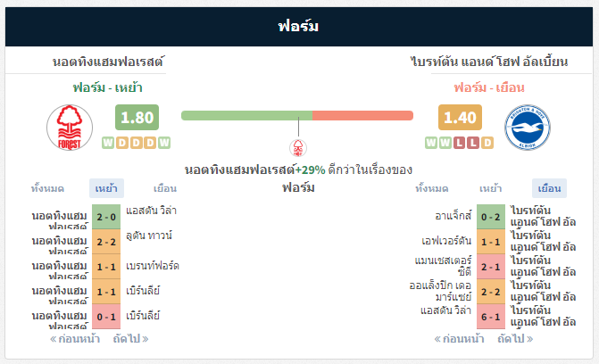
Task: Click small Forest logo marker under bar
Action: click(x=298, y=148)
